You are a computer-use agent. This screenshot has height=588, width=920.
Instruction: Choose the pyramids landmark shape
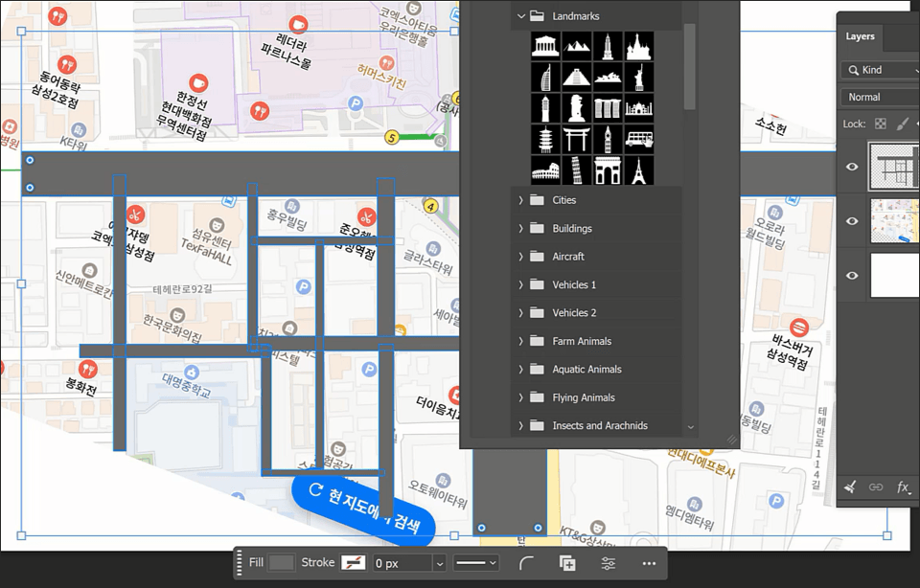click(577, 46)
